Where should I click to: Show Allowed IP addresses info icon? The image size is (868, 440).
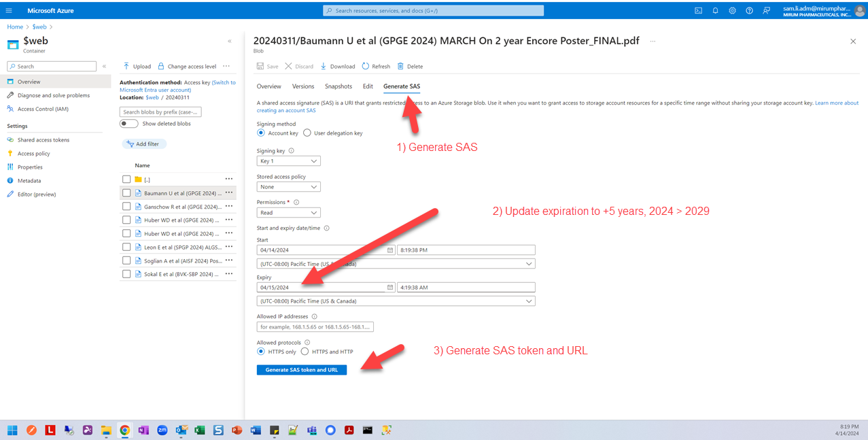tap(315, 316)
